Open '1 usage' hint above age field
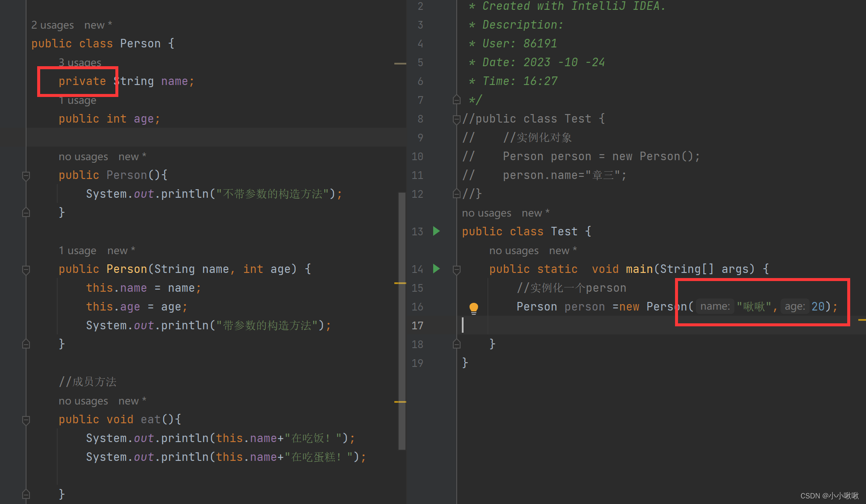Image resolution: width=866 pixels, height=504 pixels. click(x=77, y=100)
